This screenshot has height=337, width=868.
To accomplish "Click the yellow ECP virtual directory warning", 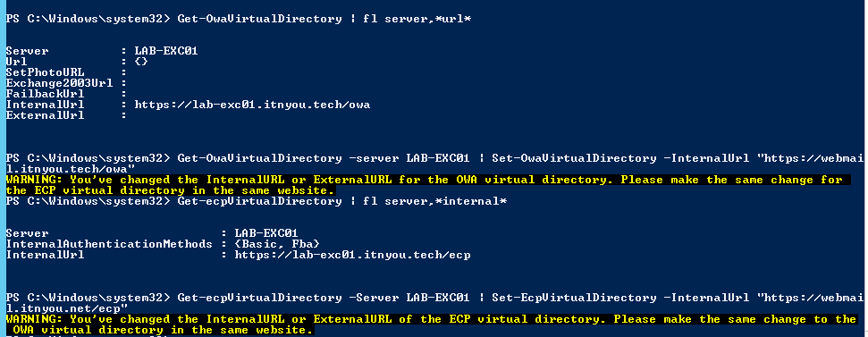I will pyautogui.click(x=431, y=324).
